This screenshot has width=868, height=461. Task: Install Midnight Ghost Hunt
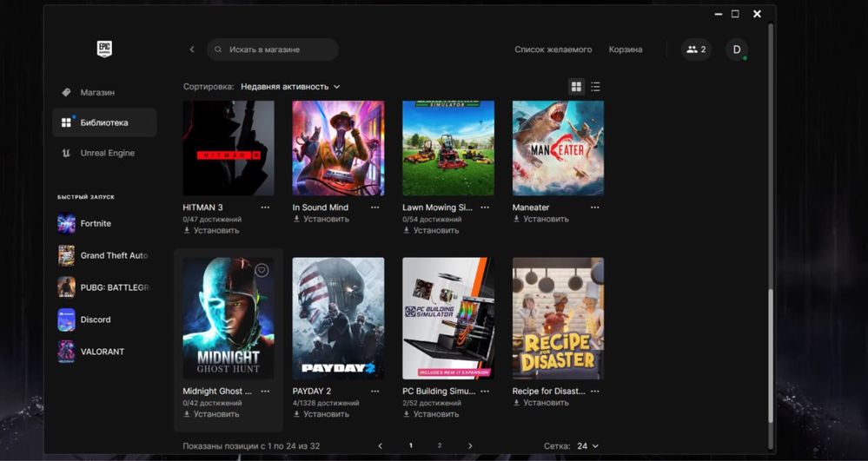(x=211, y=414)
